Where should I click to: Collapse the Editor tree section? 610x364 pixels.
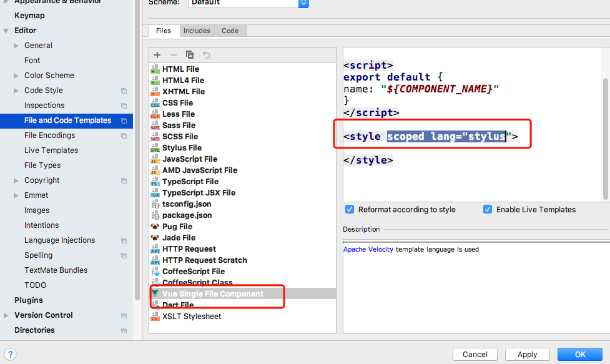[6, 31]
